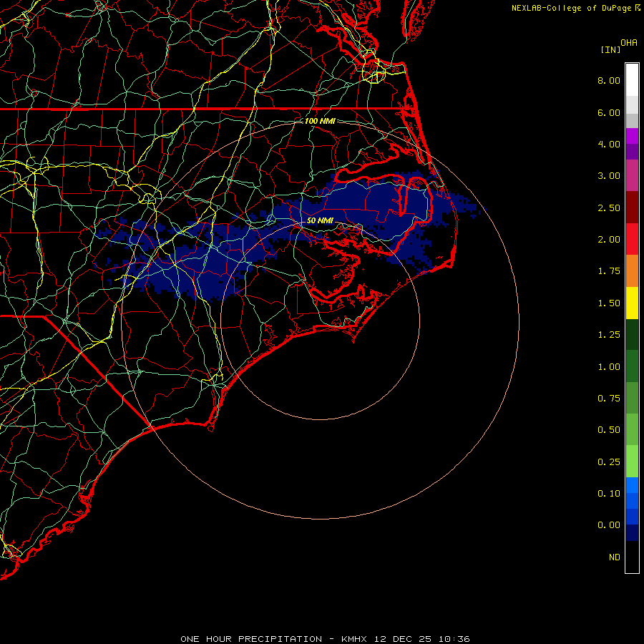Select the ND legend label
644x644 pixels.
tap(615, 557)
